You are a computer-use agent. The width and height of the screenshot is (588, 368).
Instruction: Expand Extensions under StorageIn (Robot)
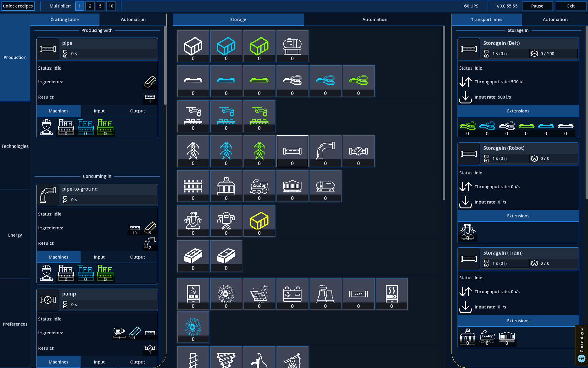(518, 216)
